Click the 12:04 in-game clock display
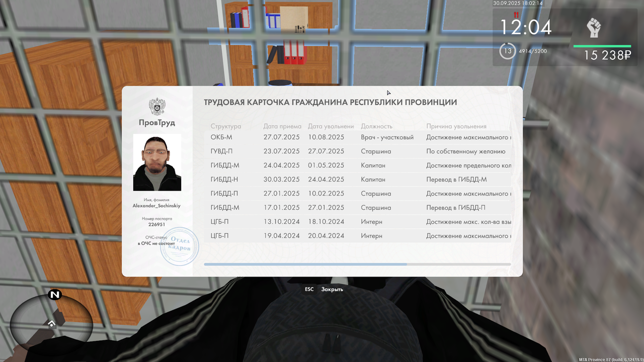The image size is (644, 362). coord(526,29)
